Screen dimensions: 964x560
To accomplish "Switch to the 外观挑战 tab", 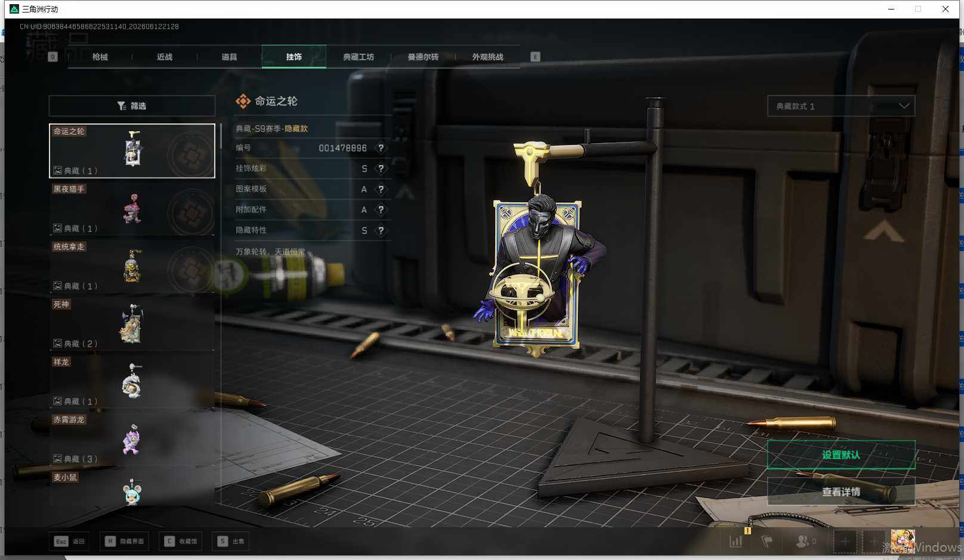I will pyautogui.click(x=487, y=57).
